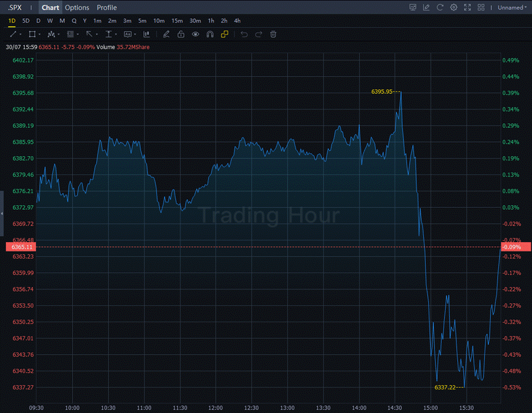Select the 1h interval
This screenshot has width=532, height=413.
click(x=211, y=21)
